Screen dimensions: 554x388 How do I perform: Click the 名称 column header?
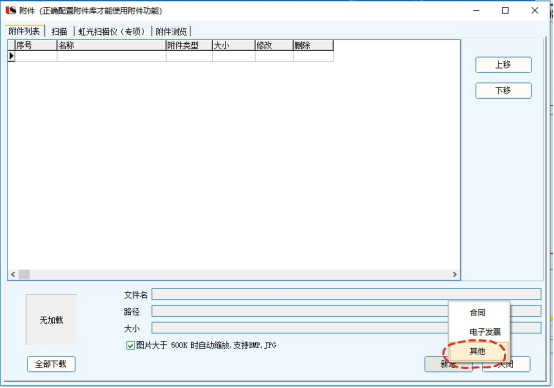111,45
